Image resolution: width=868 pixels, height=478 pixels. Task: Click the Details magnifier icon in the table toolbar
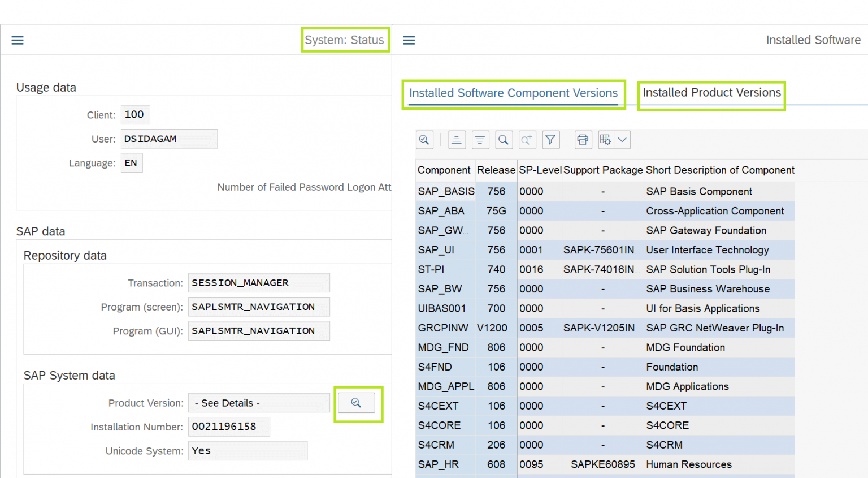[424, 140]
